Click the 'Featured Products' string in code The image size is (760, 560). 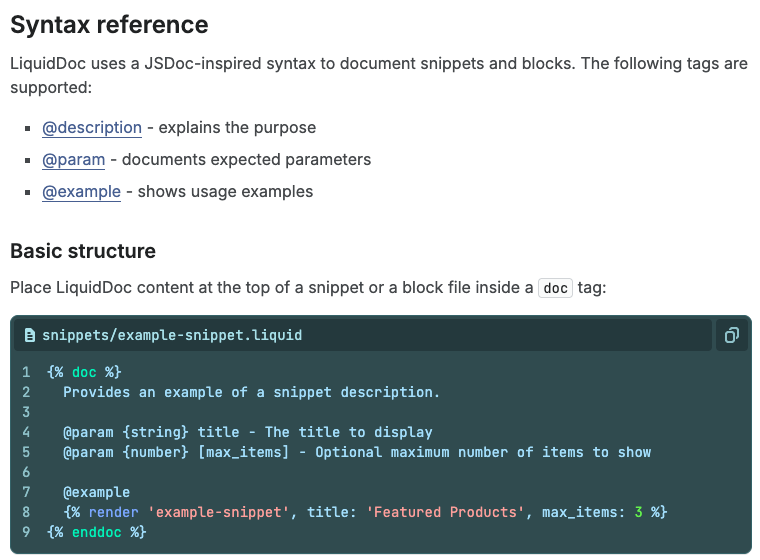[x=446, y=512]
